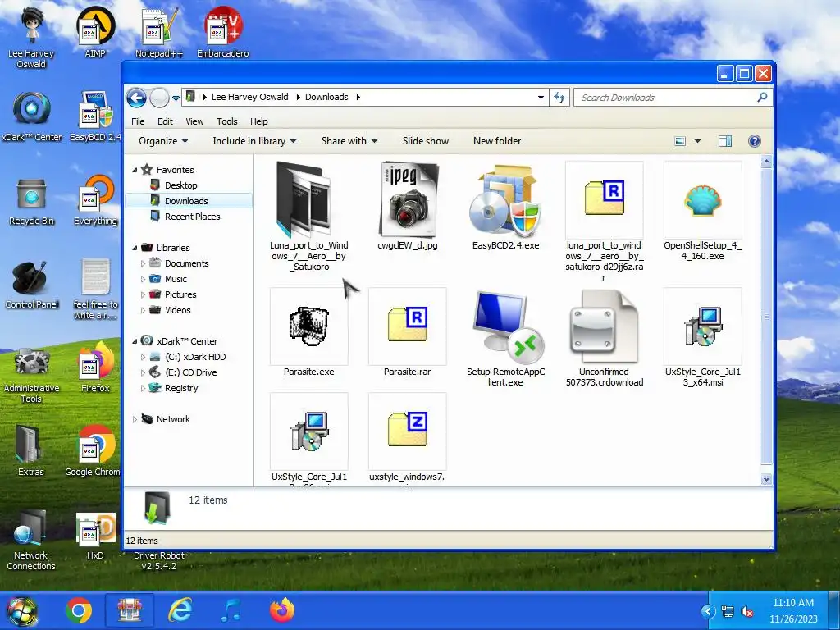Viewport: 840px width, 630px height.
Task: Click the Forward navigation button
Action: [x=159, y=98]
